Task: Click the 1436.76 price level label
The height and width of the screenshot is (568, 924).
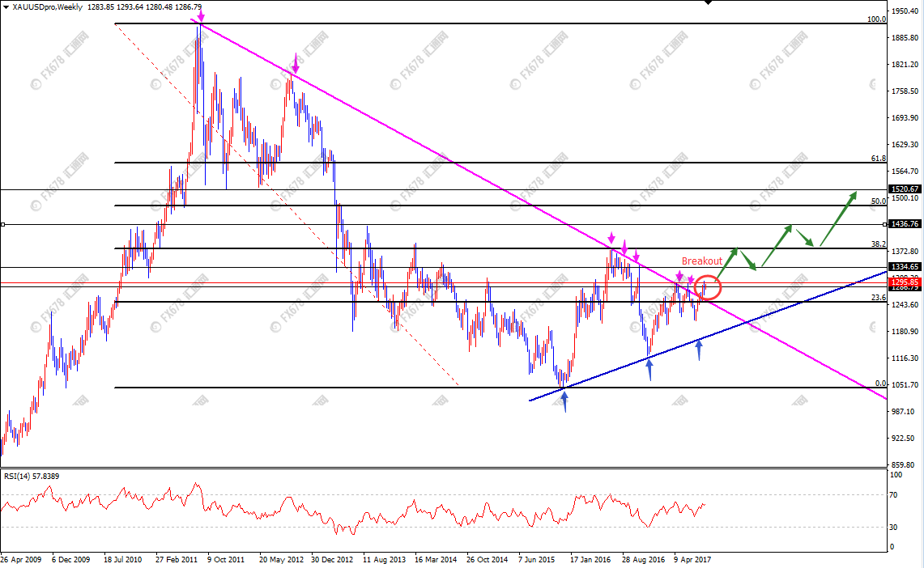Action: click(905, 223)
